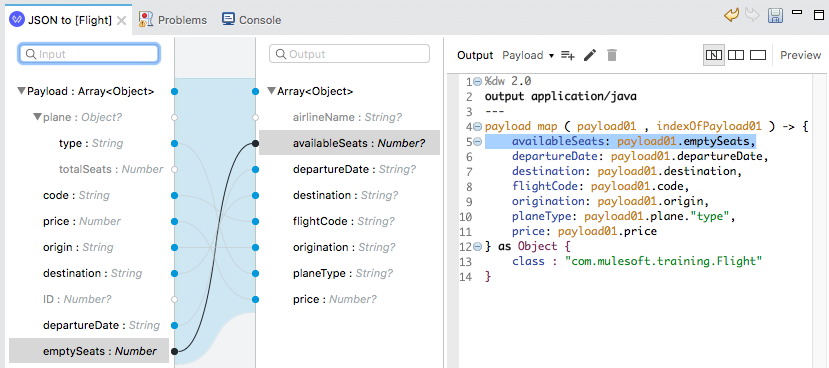Viewport: 829px width, 368px height.
Task: Click the add new target icon
Action: [568, 55]
